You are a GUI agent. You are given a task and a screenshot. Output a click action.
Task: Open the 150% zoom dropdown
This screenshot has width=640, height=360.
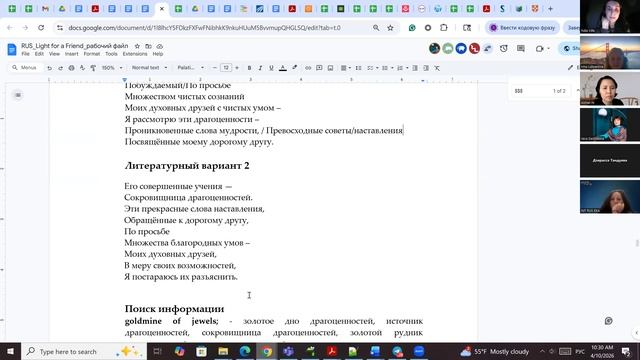tap(112, 68)
